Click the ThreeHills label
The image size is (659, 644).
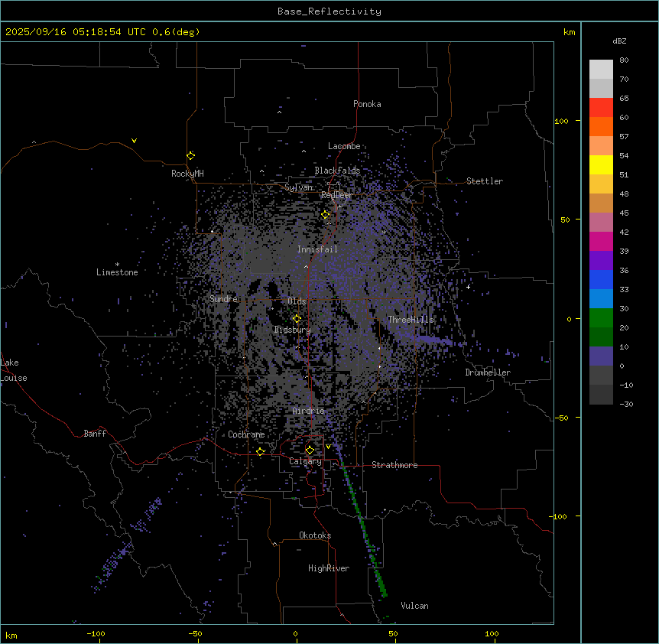[x=411, y=320]
